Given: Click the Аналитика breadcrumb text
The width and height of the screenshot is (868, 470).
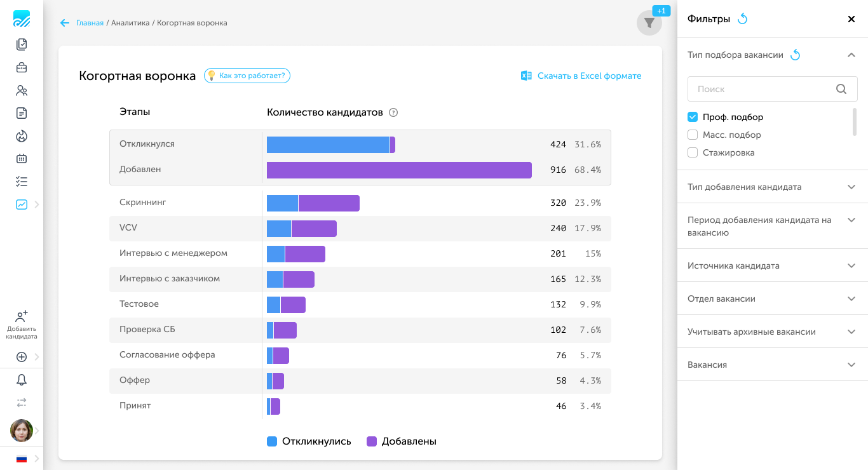Looking at the screenshot, I should 130,23.
